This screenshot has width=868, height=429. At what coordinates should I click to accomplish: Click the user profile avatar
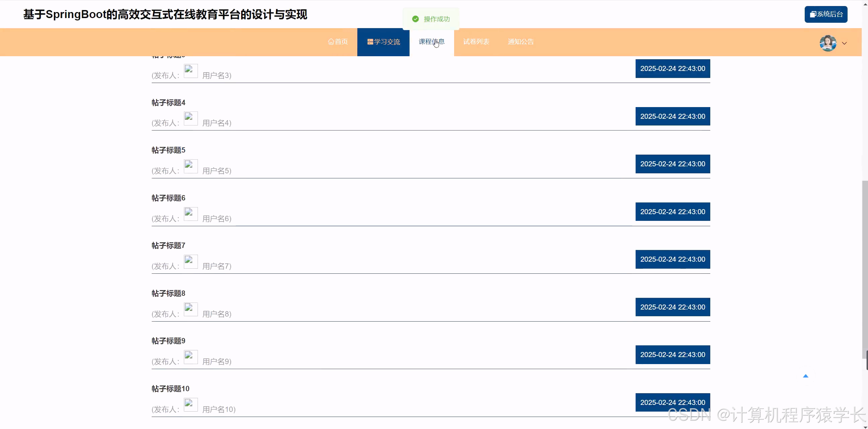[x=827, y=43]
